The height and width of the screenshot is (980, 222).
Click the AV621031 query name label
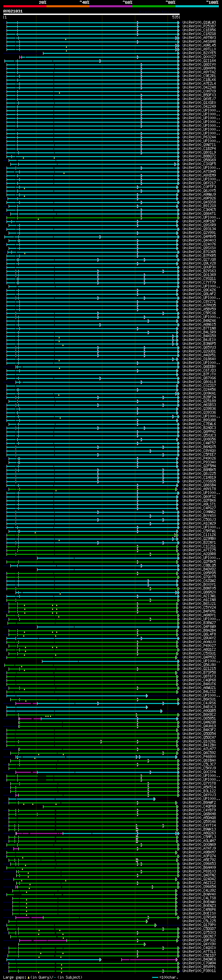(x=13, y=11)
